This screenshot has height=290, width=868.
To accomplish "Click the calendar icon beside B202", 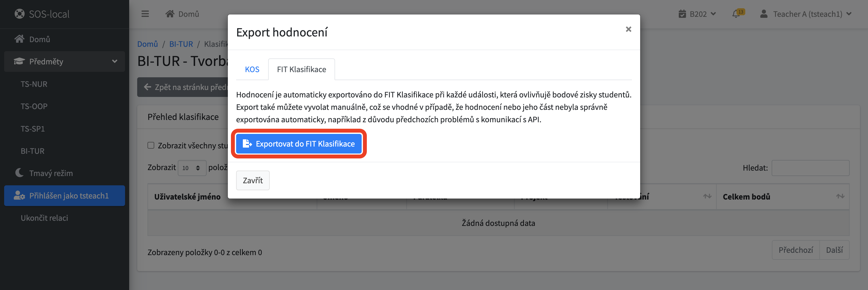I will tap(682, 14).
